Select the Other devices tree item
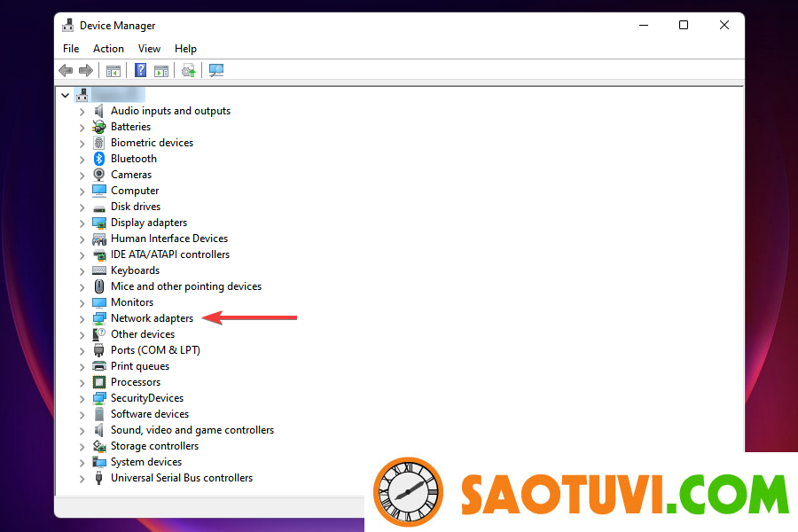Image resolution: width=798 pixels, height=532 pixels. point(142,334)
